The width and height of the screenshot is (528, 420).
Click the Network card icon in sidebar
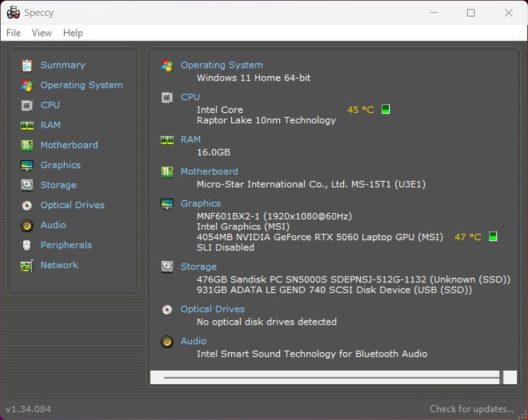tap(27, 265)
